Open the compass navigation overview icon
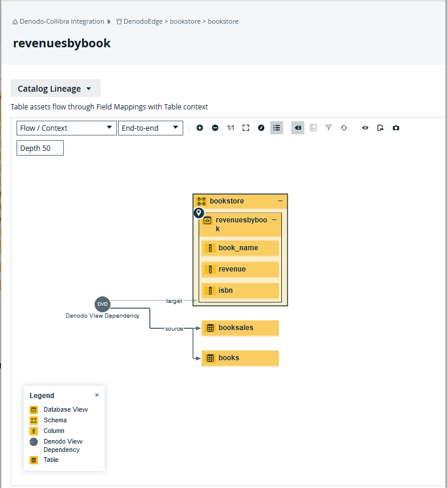Viewport: 448px width, 488px height. 261,128
